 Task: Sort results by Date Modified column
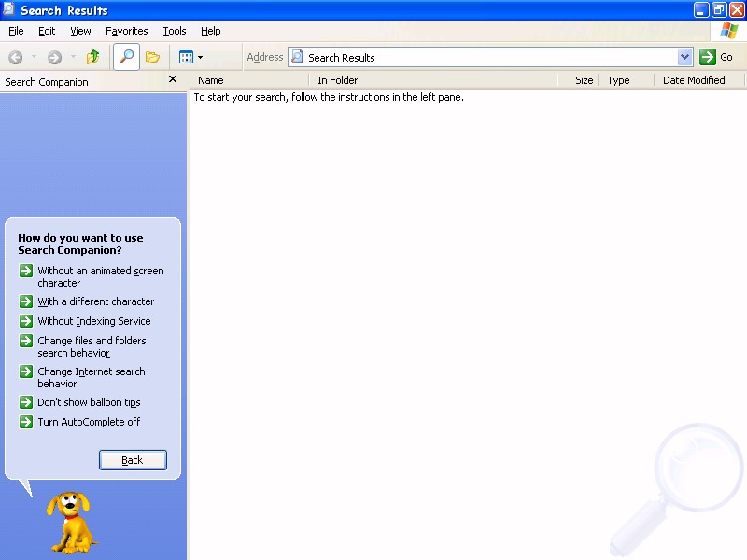699,80
